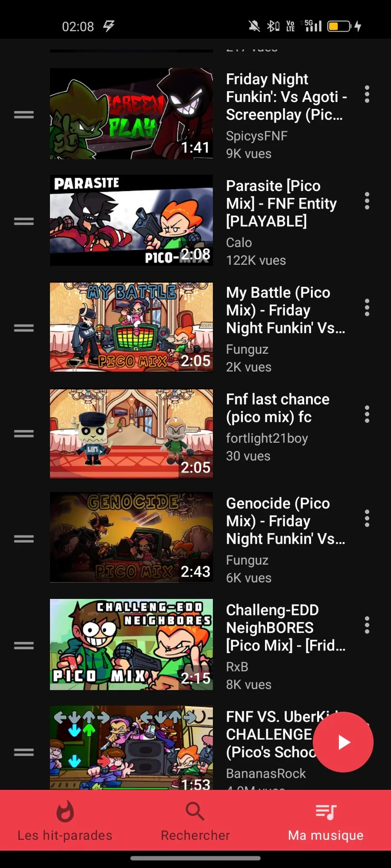Open more options for Fnf last chance
Viewport: 391px width, 868px height.
pos(367,414)
